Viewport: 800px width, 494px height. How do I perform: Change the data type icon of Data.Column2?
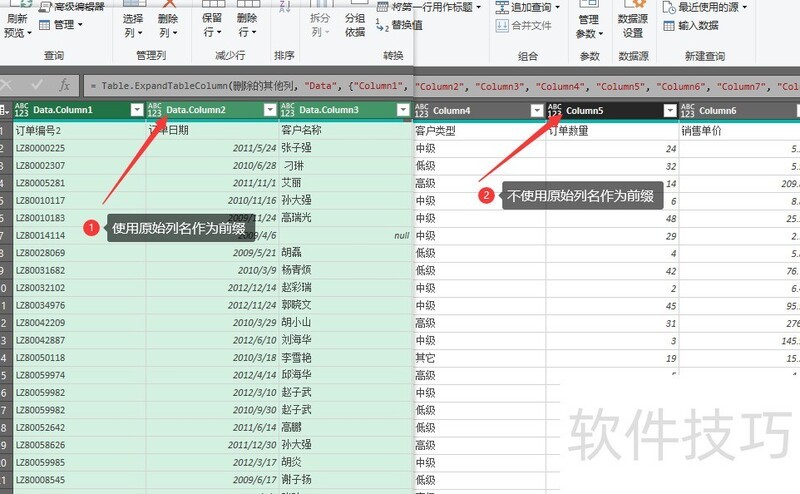[155, 110]
